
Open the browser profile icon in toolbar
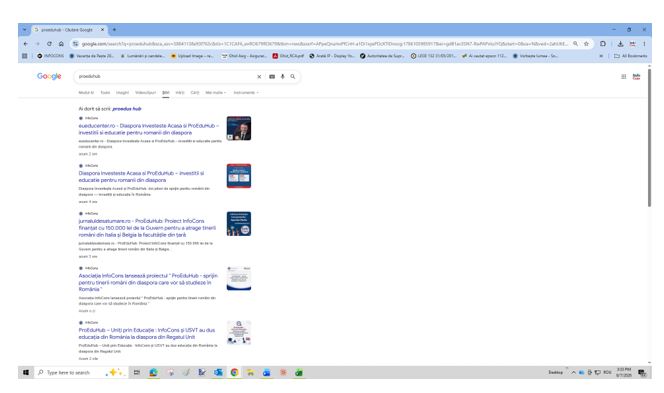coord(632,44)
